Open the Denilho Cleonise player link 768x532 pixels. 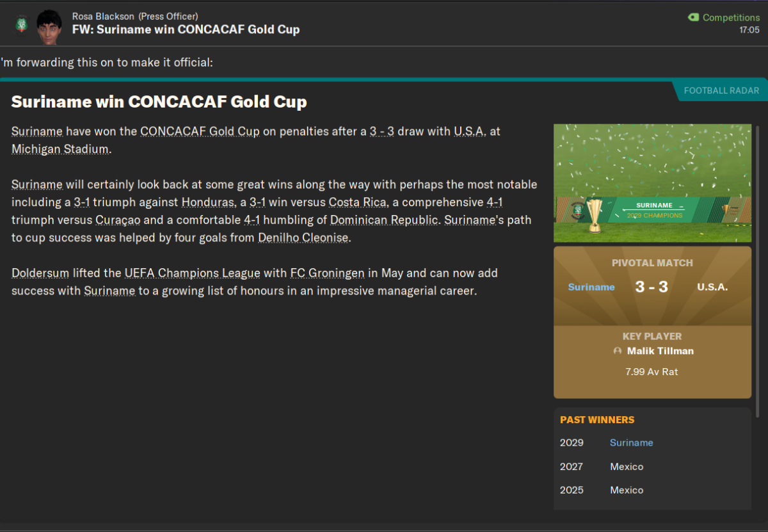[305, 238]
